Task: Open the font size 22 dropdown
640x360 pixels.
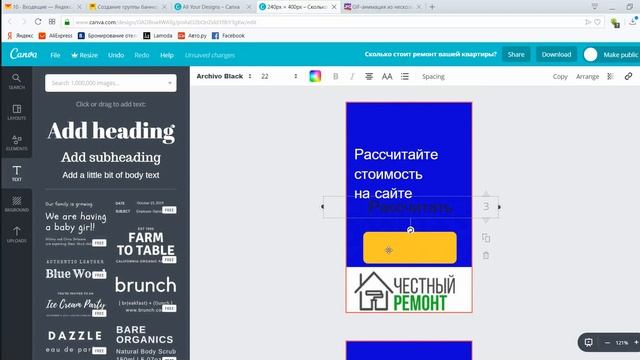Action: pyautogui.click(x=279, y=76)
